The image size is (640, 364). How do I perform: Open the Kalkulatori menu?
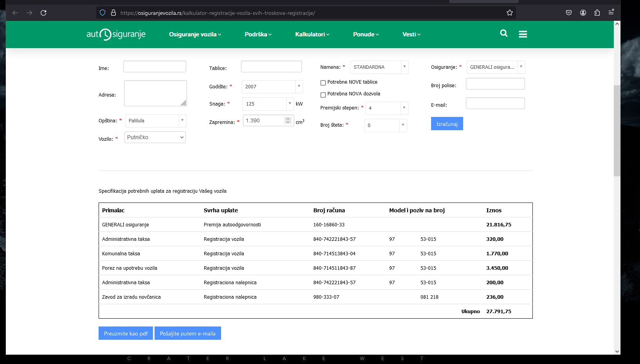312,34
